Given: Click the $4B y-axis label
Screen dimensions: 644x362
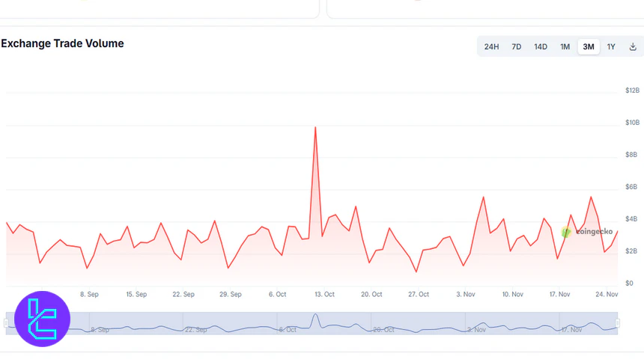Looking at the screenshot, I should (x=631, y=218).
